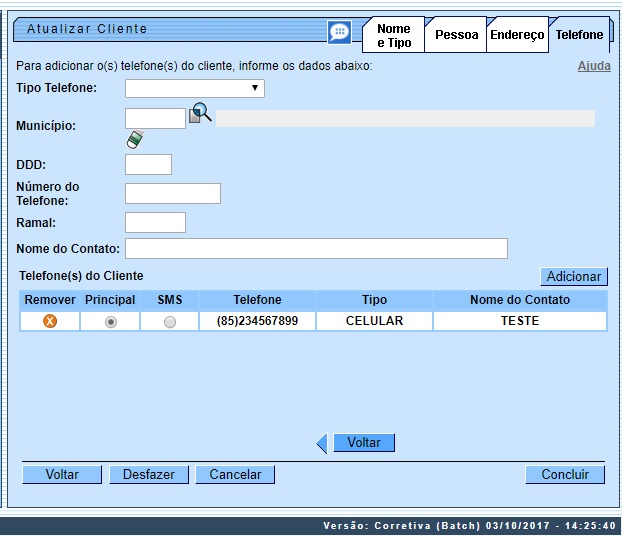The image size is (622, 536).
Task: Open the Pessoa tab
Action: tap(456, 35)
